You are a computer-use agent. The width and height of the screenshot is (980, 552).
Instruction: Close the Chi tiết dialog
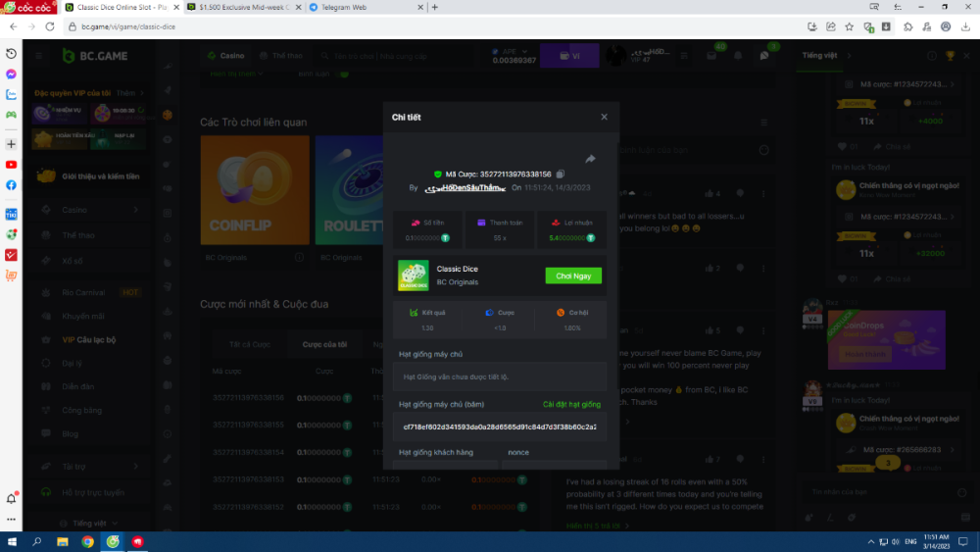click(604, 117)
